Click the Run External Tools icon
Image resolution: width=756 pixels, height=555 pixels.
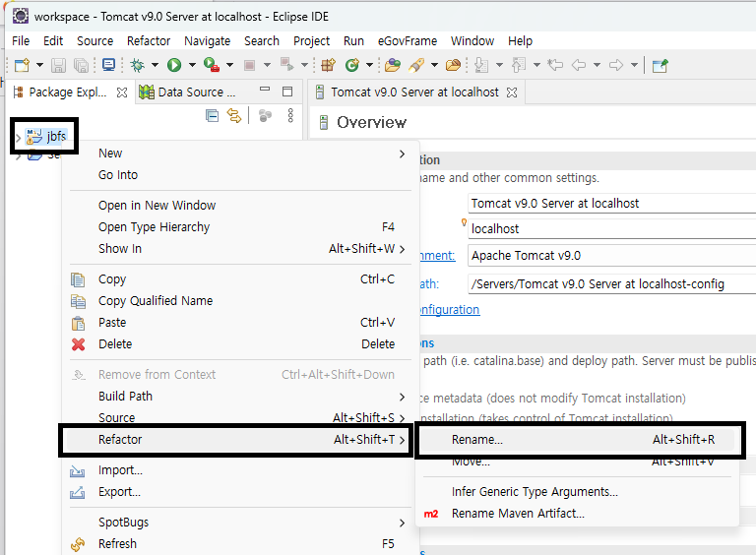212,65
